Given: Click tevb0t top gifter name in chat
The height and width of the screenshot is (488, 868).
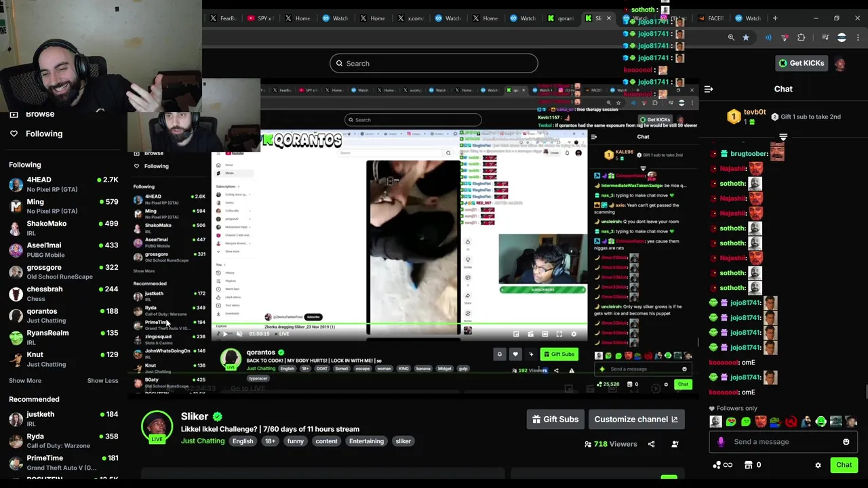Looking at the screenshot, I should click(755, 113).
